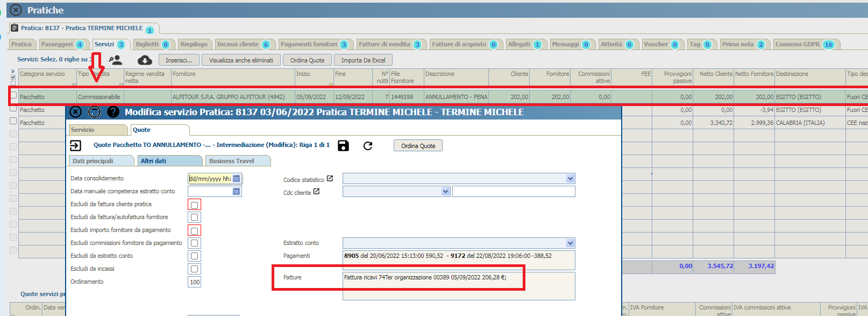Open Codice statistico external link icon
The width and height of the screenshot is (868, 316).
coord(330,179)
